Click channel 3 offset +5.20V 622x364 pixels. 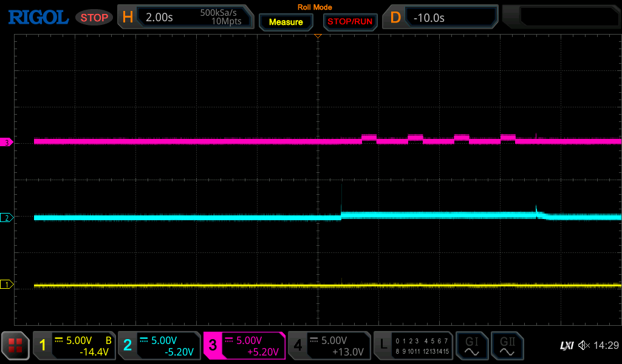click(263, 352)
